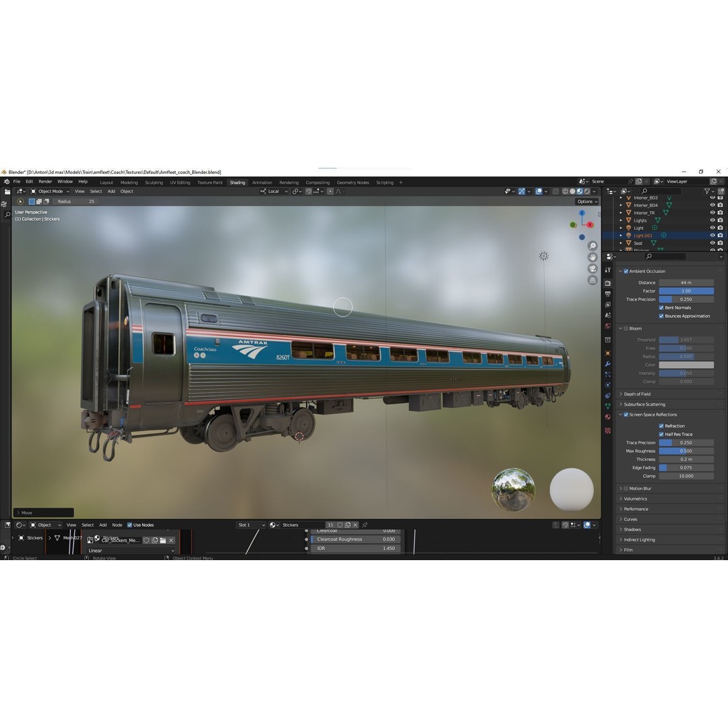Open the Slot 1 material slot dropdown
This screenshot has width=728, height=728.
coord(251,525)
